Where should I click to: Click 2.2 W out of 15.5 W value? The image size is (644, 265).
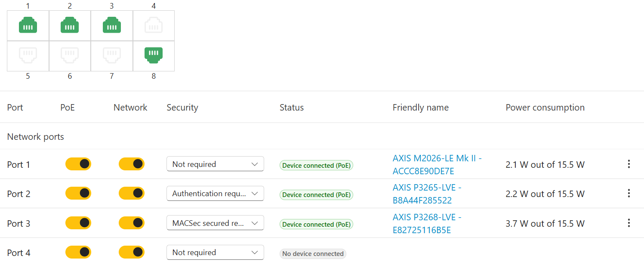click(545, 194)
